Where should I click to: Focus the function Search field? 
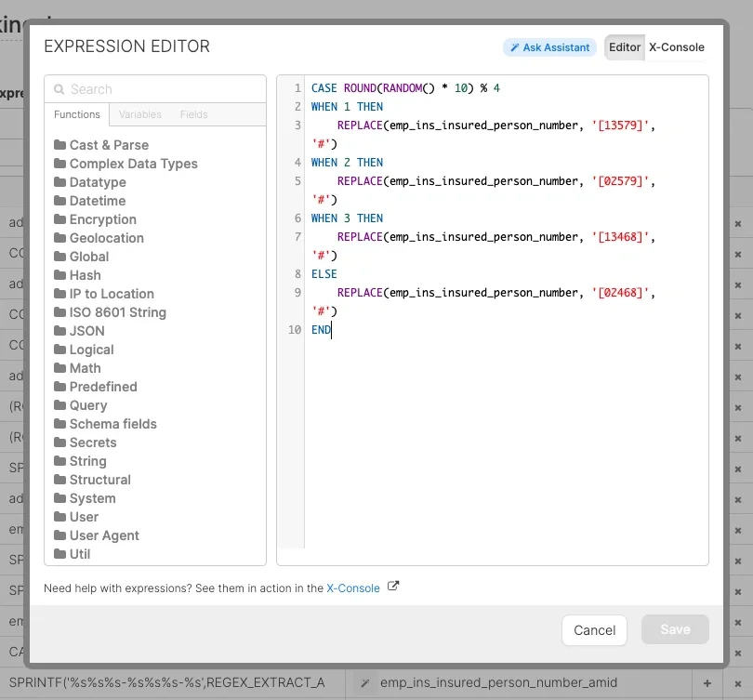coord(155,89)
